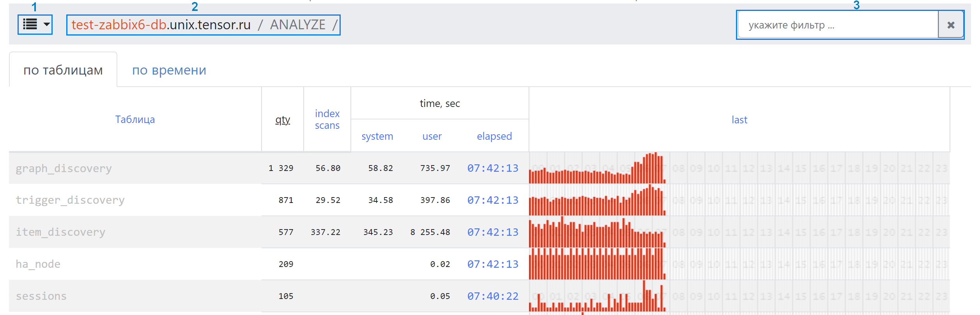Sort by user time column
This screenshot has height=315, width=980.
(432, 136)
